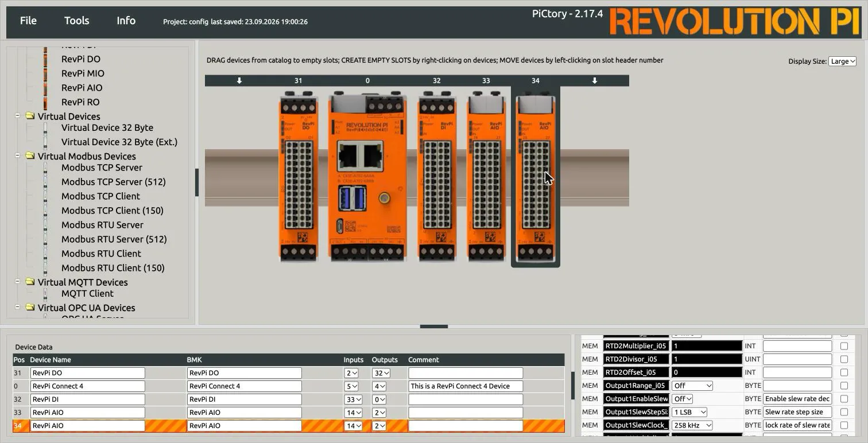Tick the checkbox in Output1SlewClock row

[x=844, y=425]
